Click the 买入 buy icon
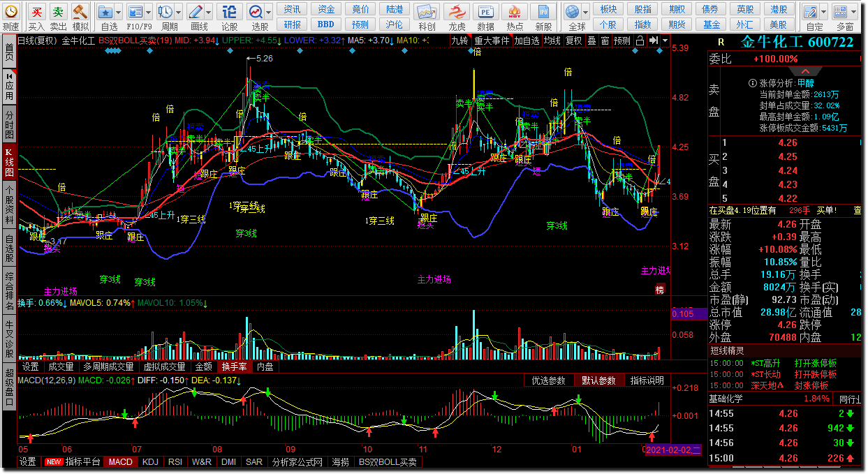Image resolution: width=868 pixels, height=474 pixels. 36,11
